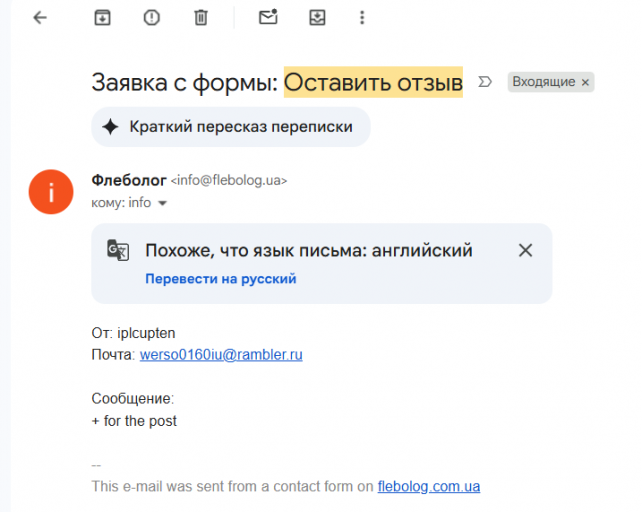The height and width of the screenshot is (512, 642).
Task: Click highlighted Оставить отзыв in subject
Action: tap(373, 82)
